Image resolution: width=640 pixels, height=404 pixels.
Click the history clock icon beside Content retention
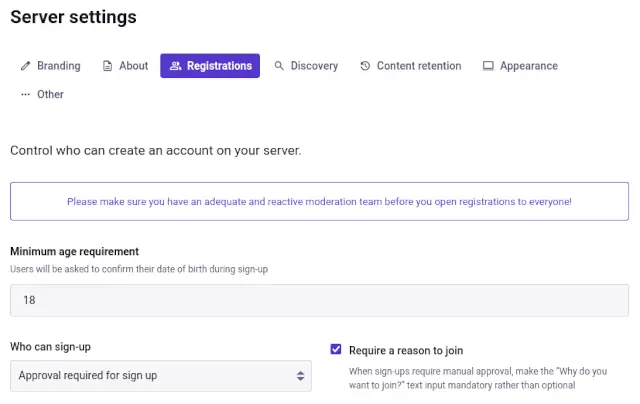[365, 66]
